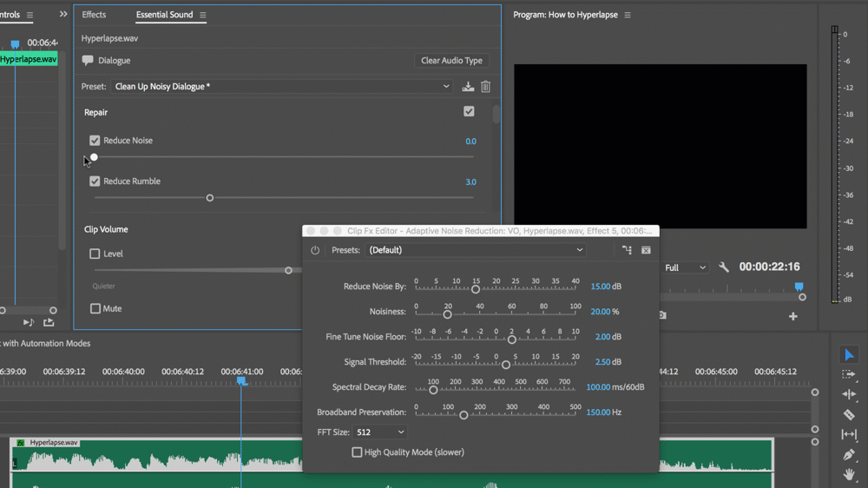Click the Ripple Edit tool
This screenshot has width=868, height=488.
(x=849, y=394)
